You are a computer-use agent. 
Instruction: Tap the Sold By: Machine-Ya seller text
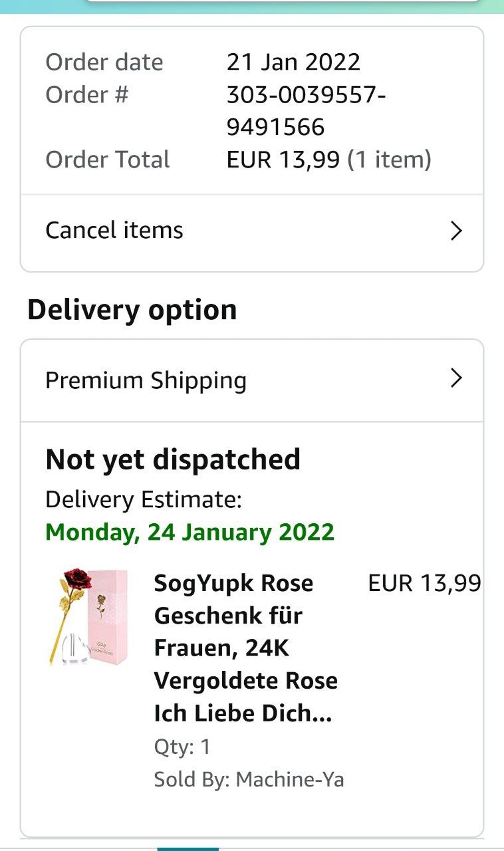coord(249,779)
